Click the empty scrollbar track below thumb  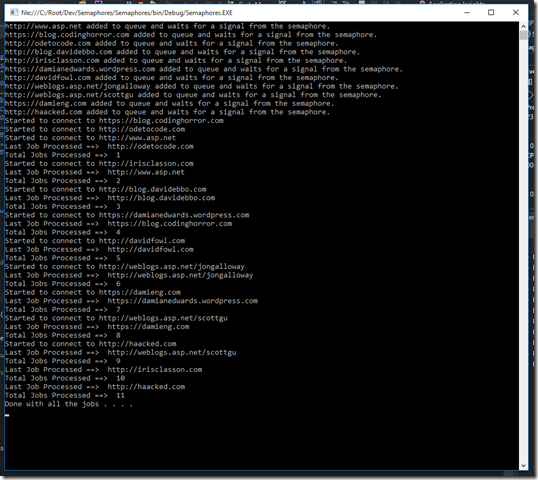coord(523,250)
